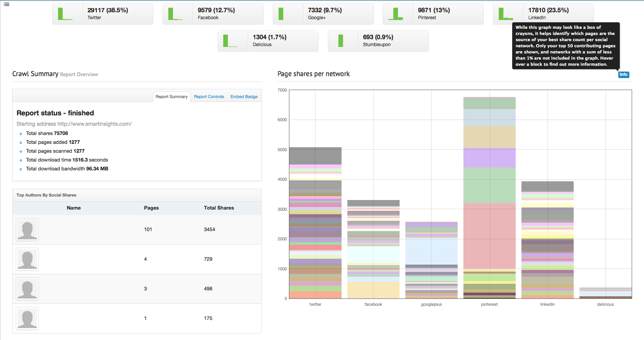Viewport: 644px width, 340px height.
Task: Click the Pinterest sparkline chart icon
Action: click(396, 14)
